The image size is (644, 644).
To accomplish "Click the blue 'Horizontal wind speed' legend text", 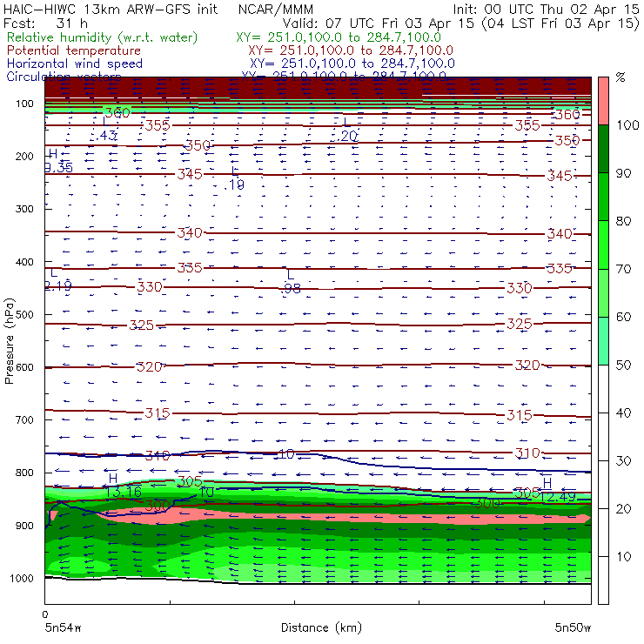I will [75, 64].
